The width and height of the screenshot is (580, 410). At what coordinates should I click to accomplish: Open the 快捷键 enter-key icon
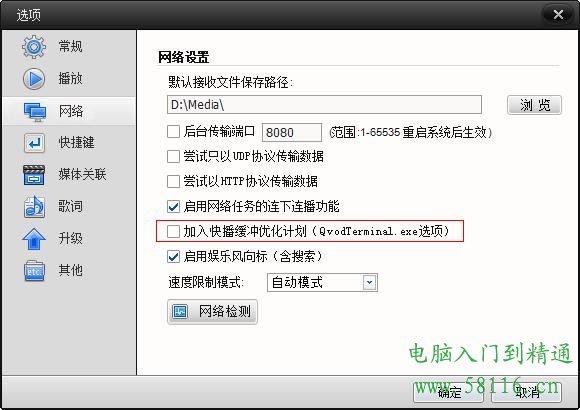pos(34,143)
